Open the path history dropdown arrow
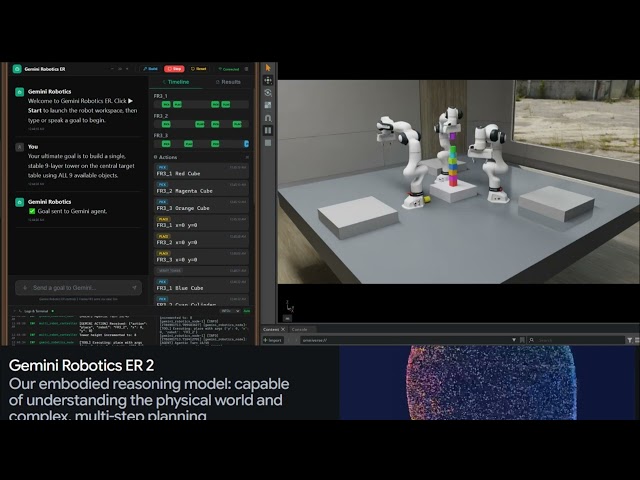 (514, 340)
